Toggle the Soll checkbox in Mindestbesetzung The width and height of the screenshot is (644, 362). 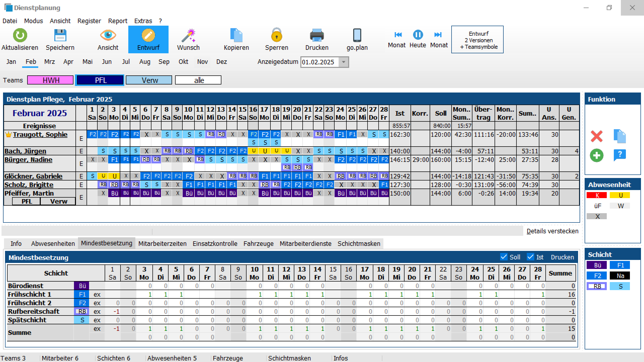(502, 257)
